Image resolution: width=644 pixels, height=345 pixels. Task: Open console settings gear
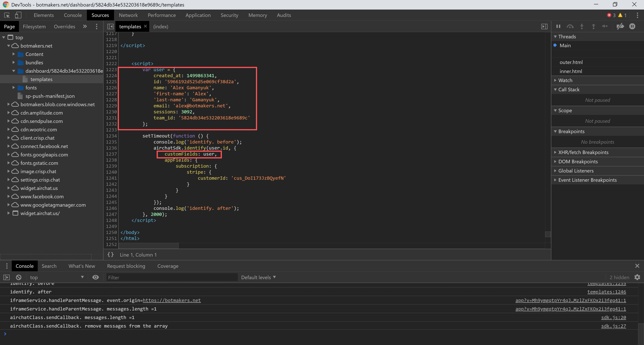pyautogui.click(x=637, y=277)
